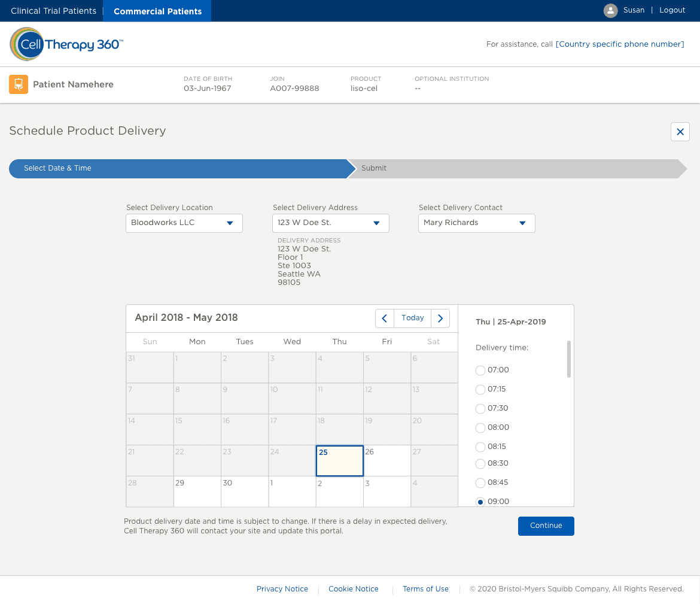Select the 08:00 delivery time
Viewport: 700px width, 604px height.
coord(480,428)
